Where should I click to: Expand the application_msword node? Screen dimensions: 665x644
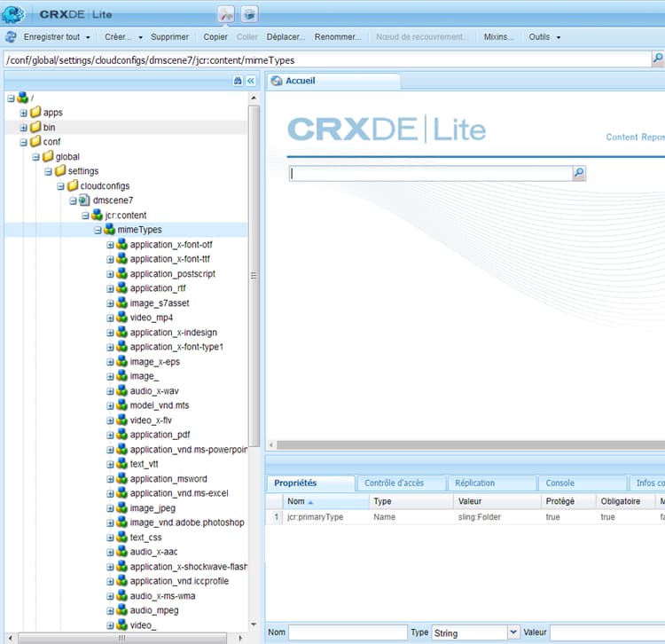110,479
